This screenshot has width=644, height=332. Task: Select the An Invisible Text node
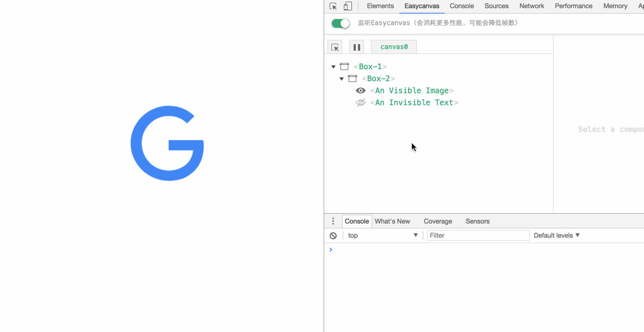(414, 102)
